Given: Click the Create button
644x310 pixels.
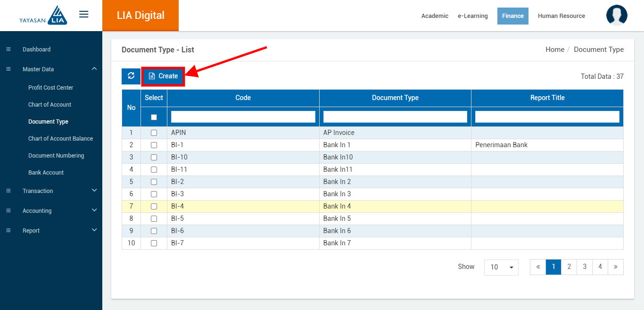Looking at the screenshot, I should click(163, 76).
